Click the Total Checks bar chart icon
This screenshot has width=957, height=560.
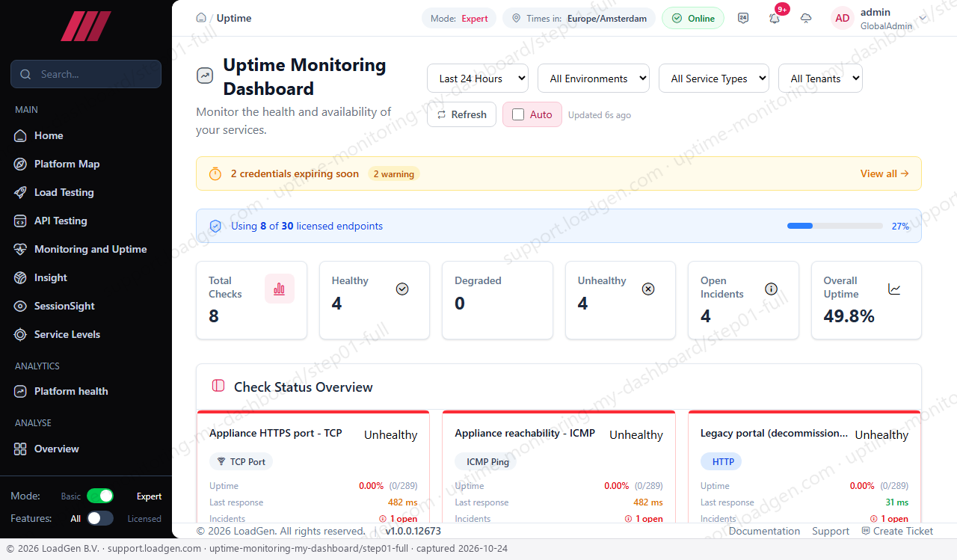pos(280,289)
